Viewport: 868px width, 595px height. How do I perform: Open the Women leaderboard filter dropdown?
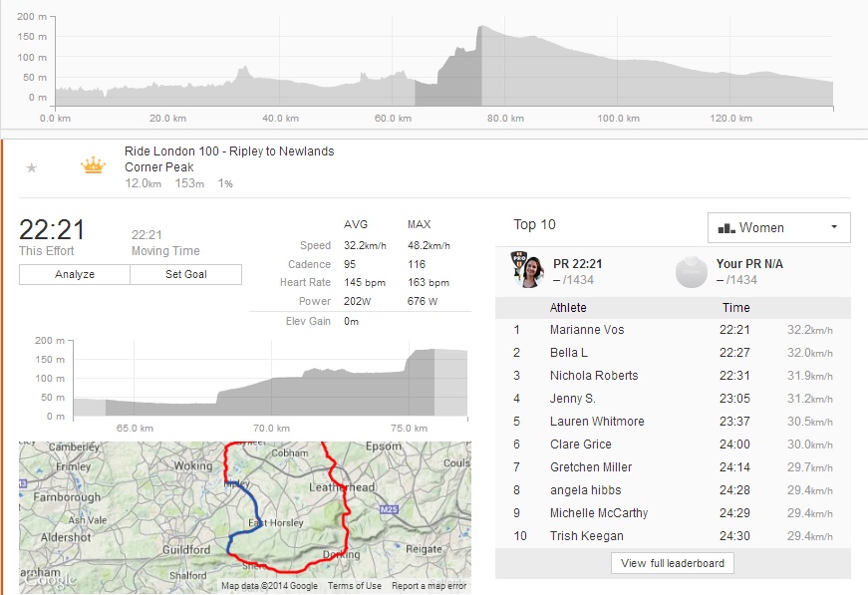point(778,227)
